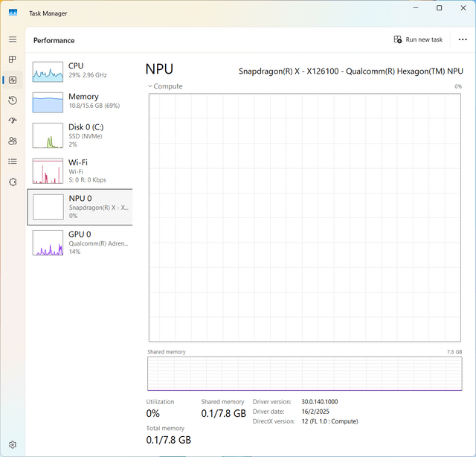Click the DirectX version 12 value
Image resolution: width=476 pixels, height=457 pixels.
(x=329, y=421)
